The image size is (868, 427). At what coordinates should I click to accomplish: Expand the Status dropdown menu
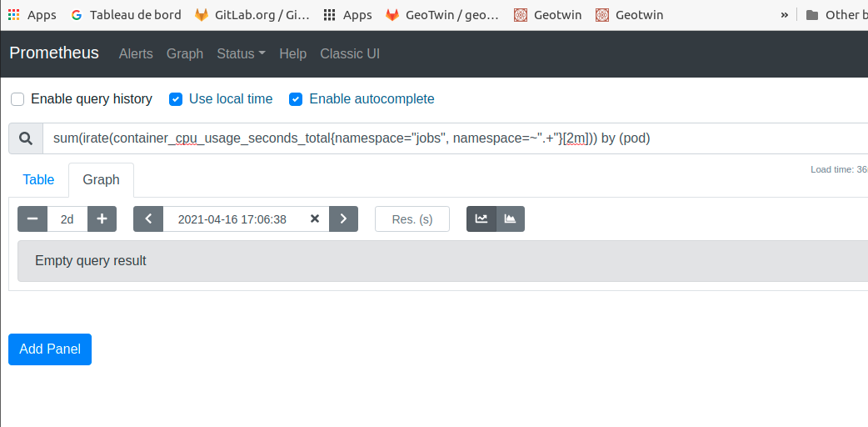click(x=241, y=53)
